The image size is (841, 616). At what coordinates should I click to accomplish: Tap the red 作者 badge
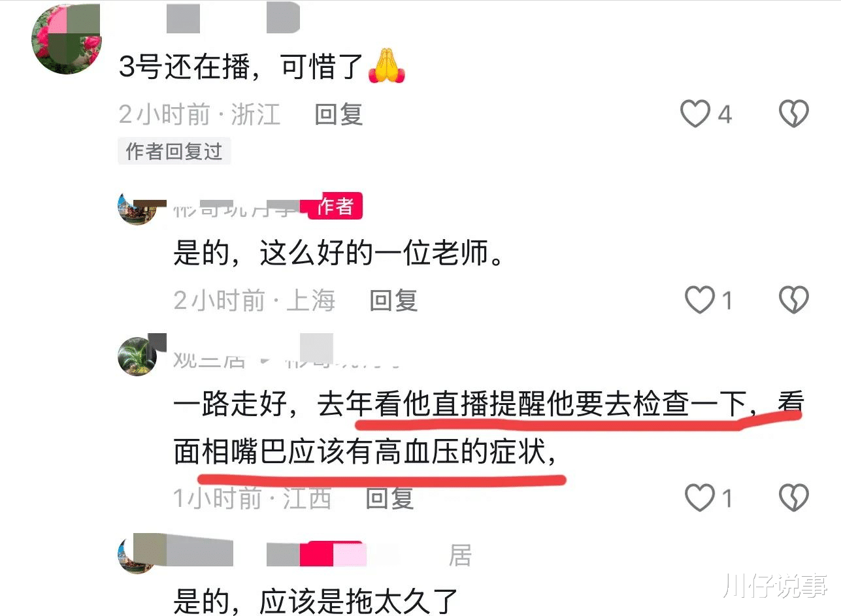(x=335, y=207)
